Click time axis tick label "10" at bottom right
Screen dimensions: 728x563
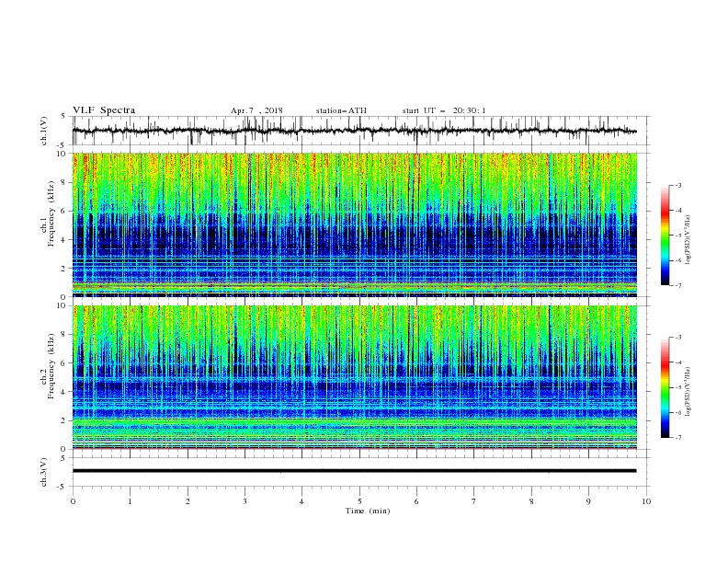pyautogui.click(x=646, y=501)
